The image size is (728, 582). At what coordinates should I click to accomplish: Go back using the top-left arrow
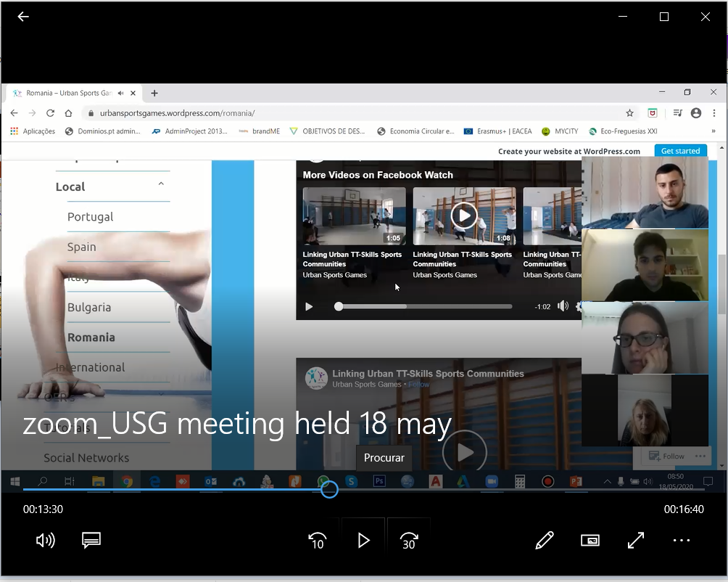point(23,17)
